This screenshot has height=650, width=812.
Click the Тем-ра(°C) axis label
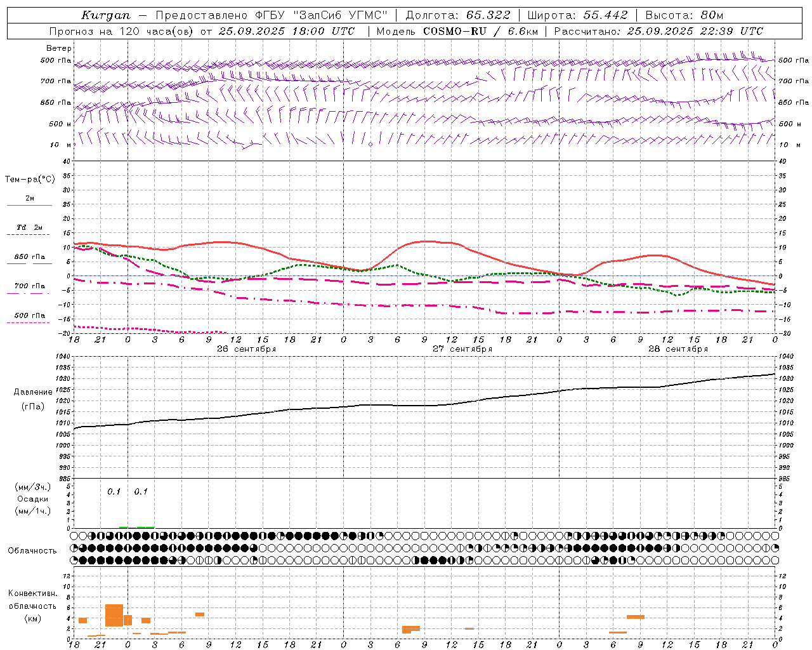click(30, 179)
